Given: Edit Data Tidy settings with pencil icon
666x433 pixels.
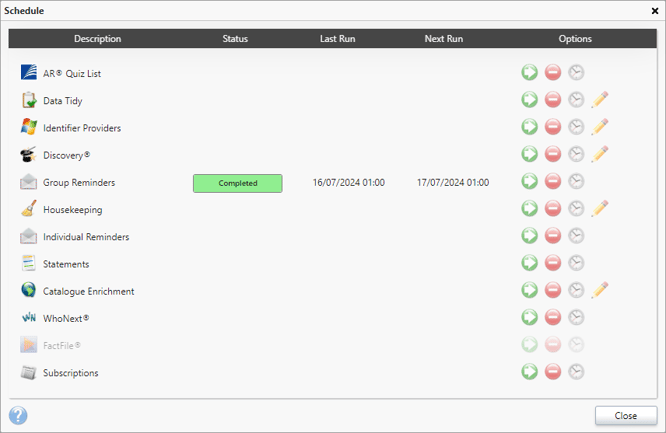Looking at the screenshot, I should tap(600, 100).
